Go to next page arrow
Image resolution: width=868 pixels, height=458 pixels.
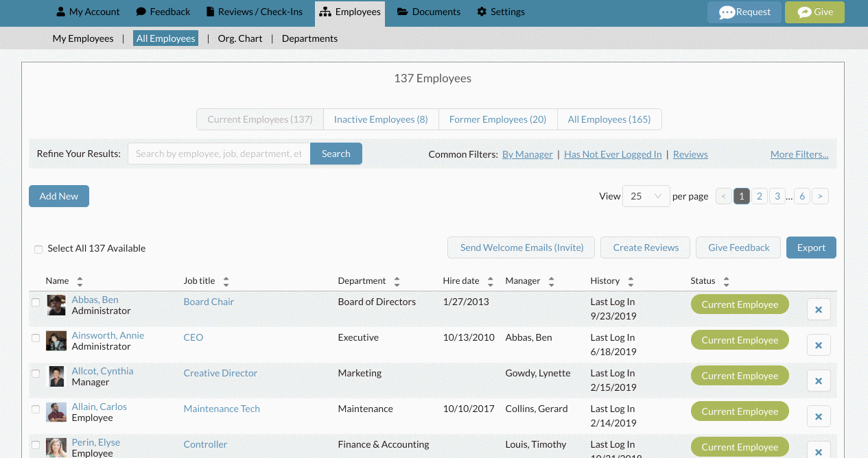(821, 196)
